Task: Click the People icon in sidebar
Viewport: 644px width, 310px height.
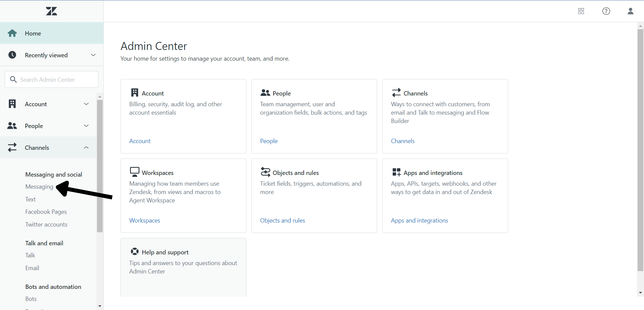Action: click(x=12, y=126)
